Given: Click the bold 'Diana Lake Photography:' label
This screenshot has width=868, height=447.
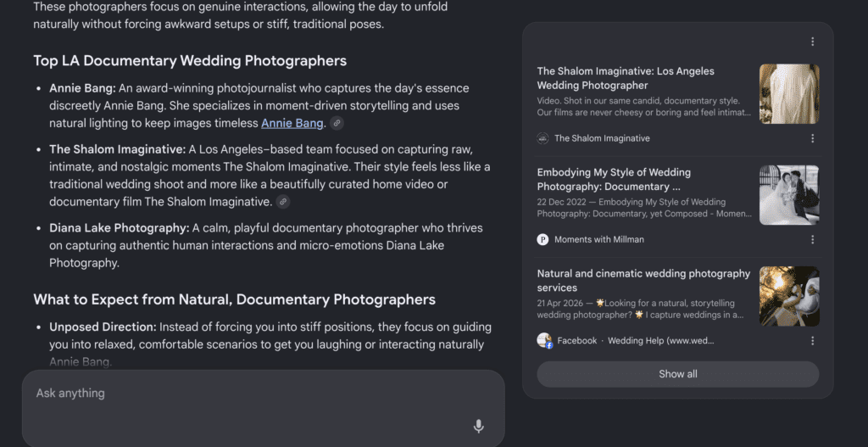Looking at the screenshot, I should point(120,228).
